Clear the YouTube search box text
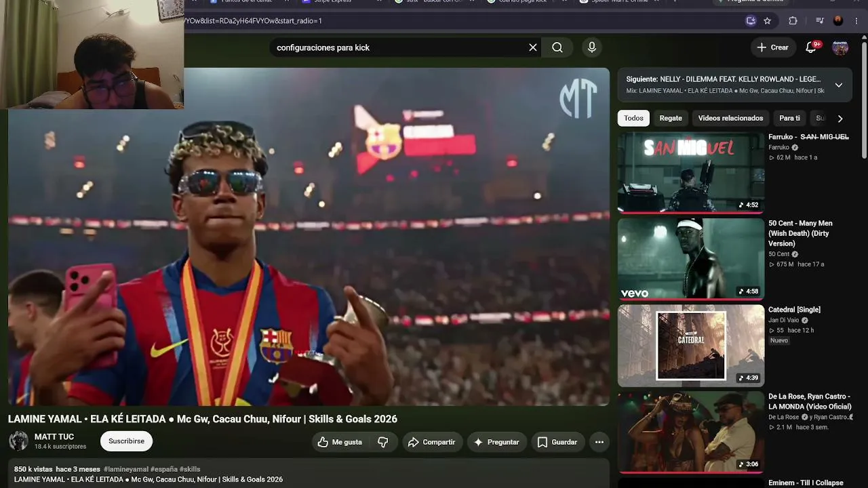 point(533,47)
